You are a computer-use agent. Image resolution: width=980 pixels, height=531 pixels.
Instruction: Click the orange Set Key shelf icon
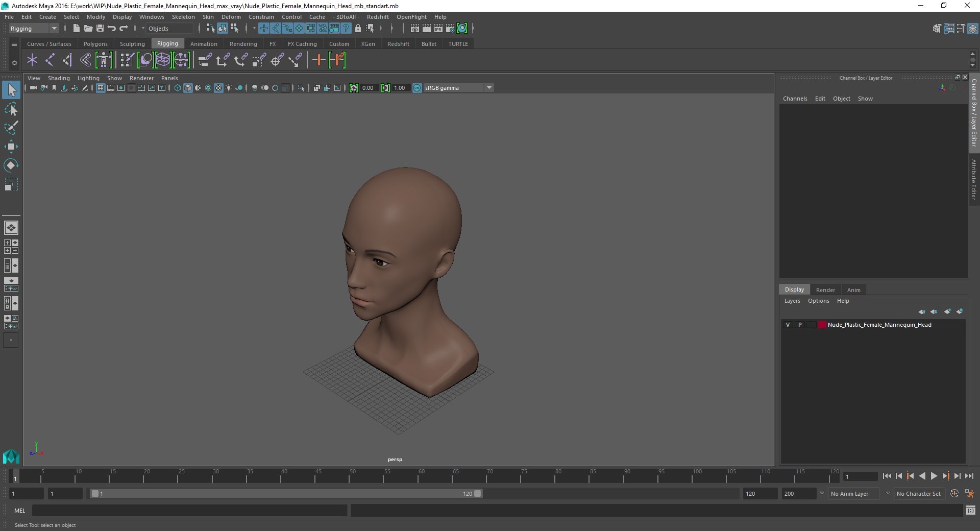point(318,60)
